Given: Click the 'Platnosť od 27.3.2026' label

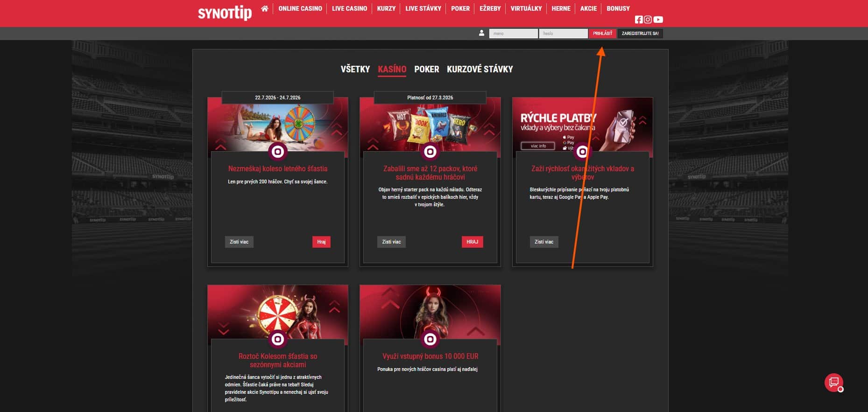Looking at the screenshot, I should tap(430, 98).
